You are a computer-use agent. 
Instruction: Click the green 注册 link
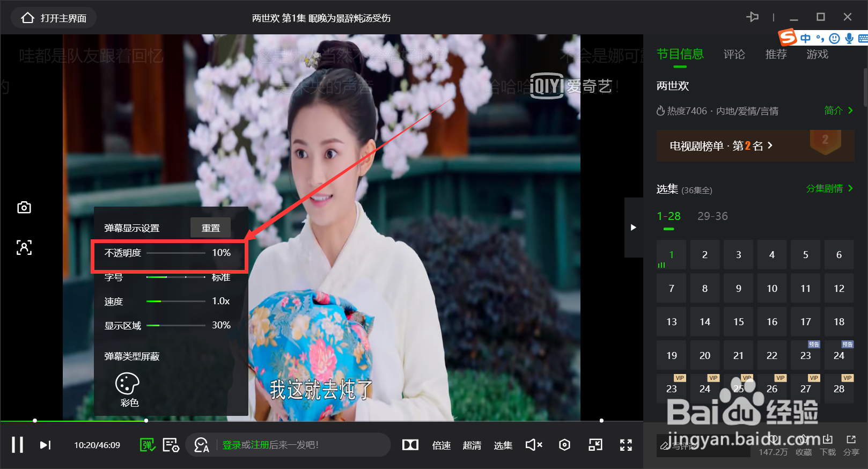[260, 445]
